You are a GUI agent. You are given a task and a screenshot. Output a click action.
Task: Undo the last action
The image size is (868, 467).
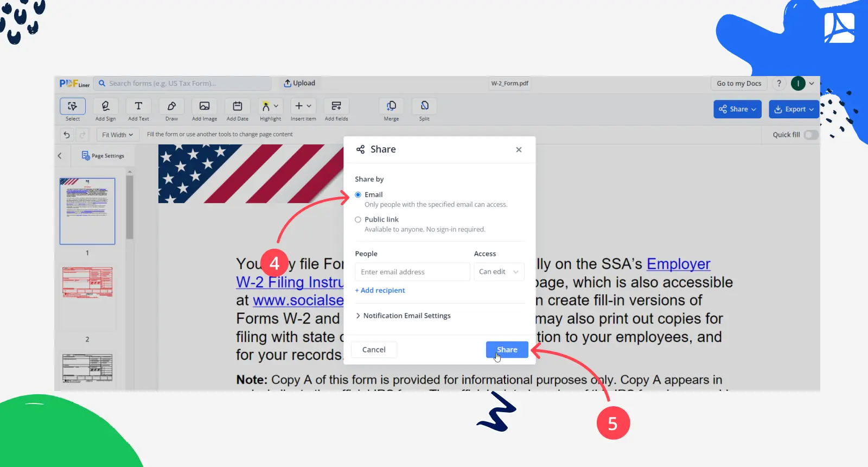point(67,135)
